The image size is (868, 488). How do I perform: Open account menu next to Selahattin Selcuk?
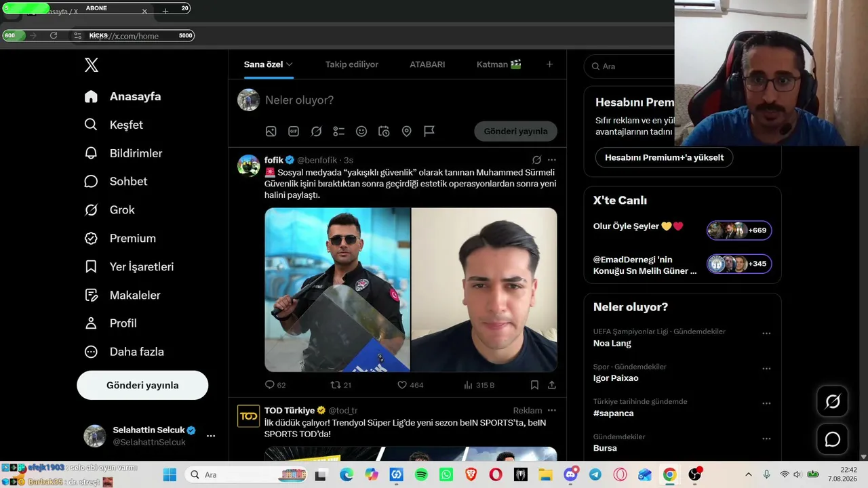(x=211, y=436)
